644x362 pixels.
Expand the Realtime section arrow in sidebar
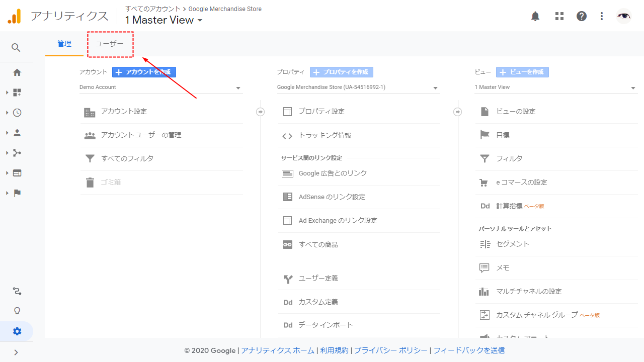[7, 113]
